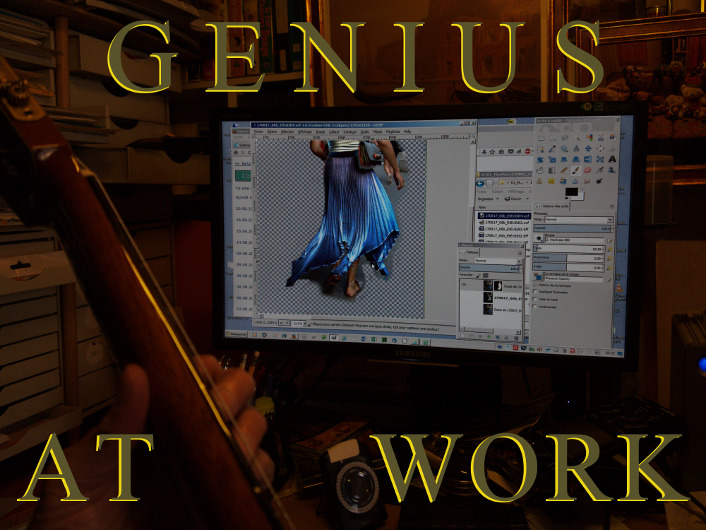Select the Blend gradient tool

coord(552,170)
